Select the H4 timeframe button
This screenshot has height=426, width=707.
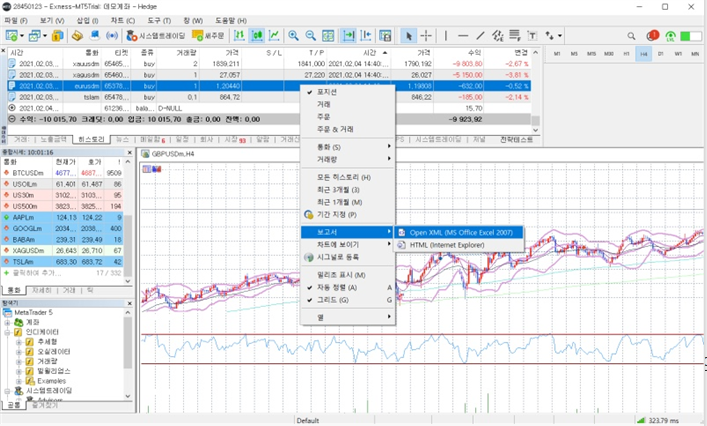click(643, 54)
